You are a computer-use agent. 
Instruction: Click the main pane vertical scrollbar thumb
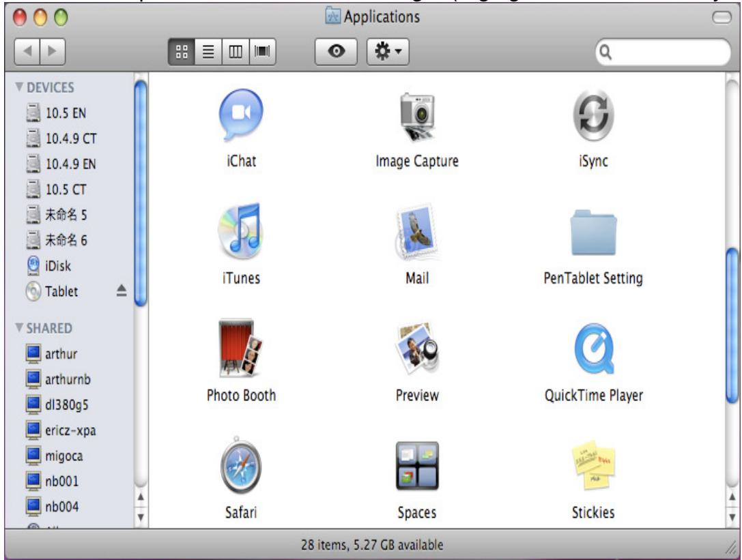pos(732,325)
